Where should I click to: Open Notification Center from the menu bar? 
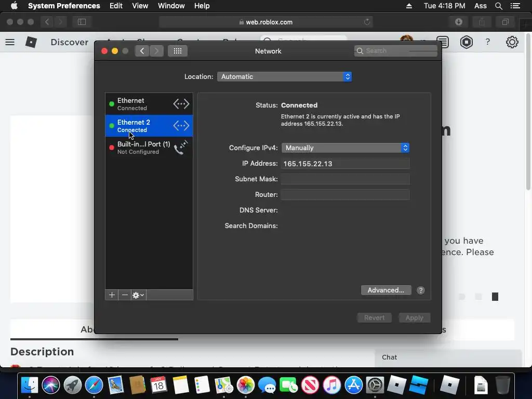pyautogui.click(x=515, y=6)
